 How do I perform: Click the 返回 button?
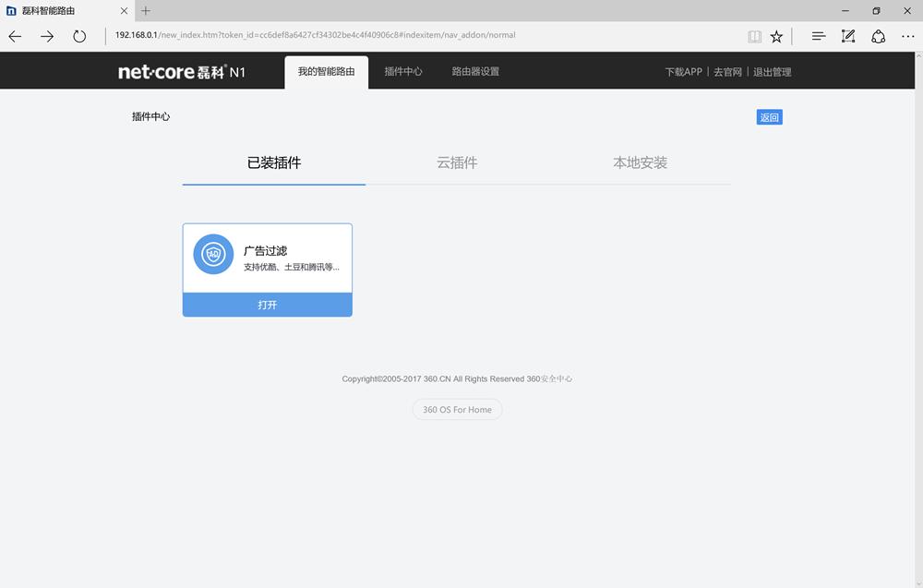[x=769, y=116]
